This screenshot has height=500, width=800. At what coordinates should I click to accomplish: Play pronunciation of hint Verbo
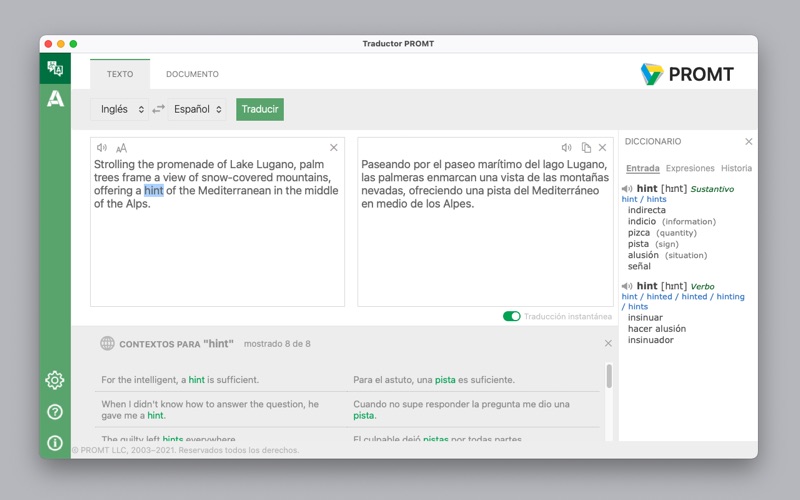tap(627, 286)
